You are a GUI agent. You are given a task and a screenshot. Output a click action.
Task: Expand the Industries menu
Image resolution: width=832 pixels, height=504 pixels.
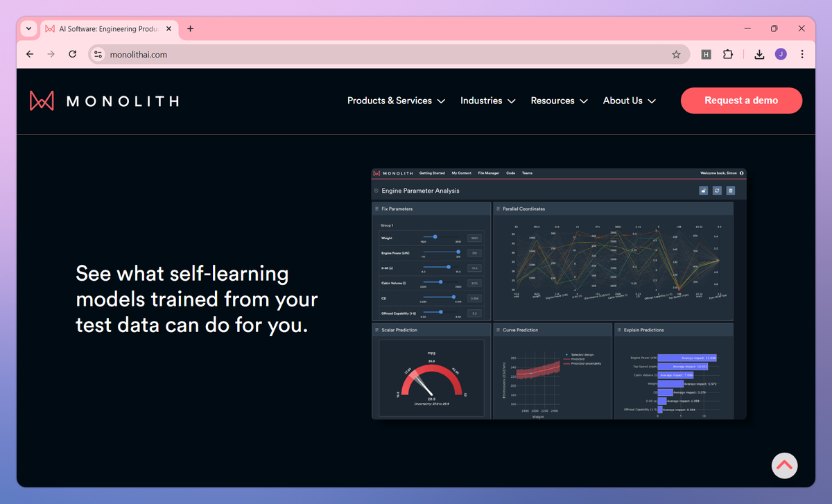(x=488, y=101)
